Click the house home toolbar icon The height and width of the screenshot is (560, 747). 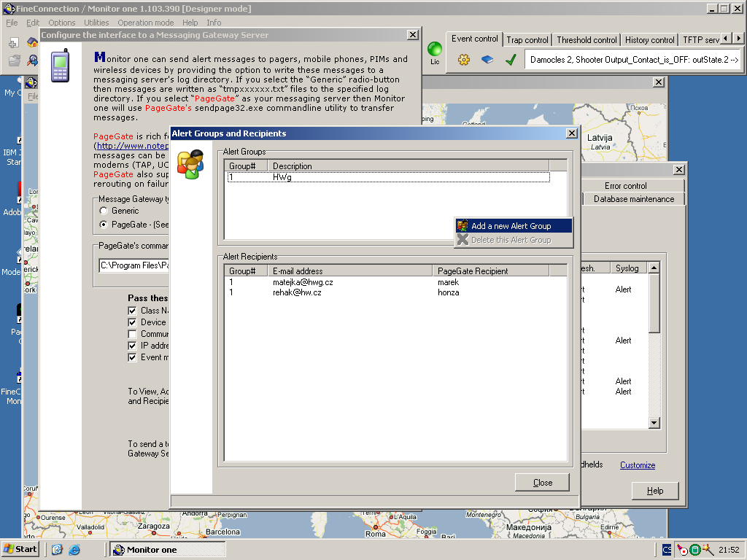click(32, 42)
